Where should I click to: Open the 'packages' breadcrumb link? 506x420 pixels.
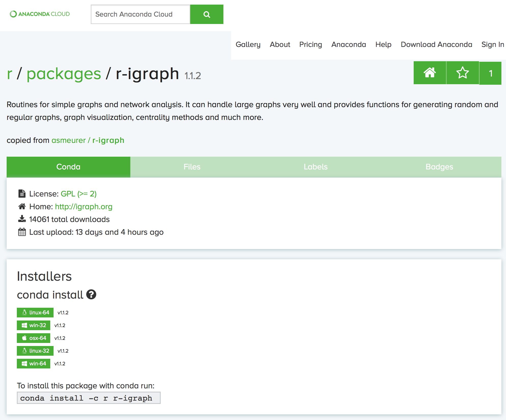[64, 74]
